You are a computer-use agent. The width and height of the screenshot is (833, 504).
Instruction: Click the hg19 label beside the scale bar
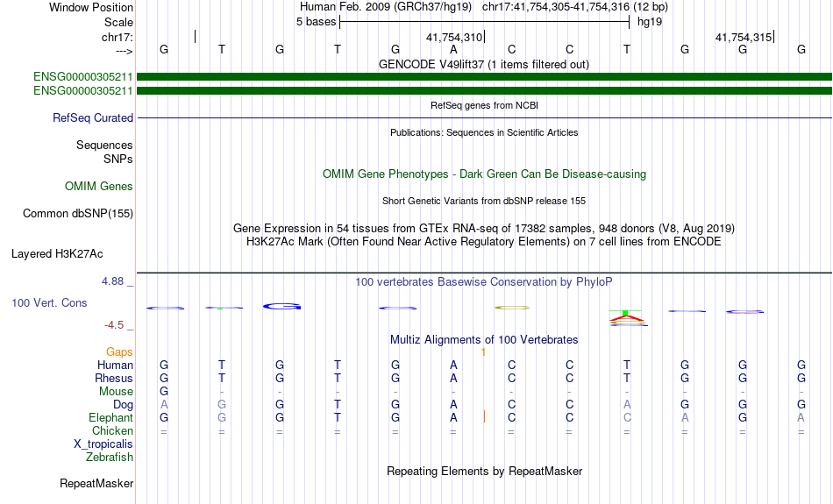click(x=650, y=22)
